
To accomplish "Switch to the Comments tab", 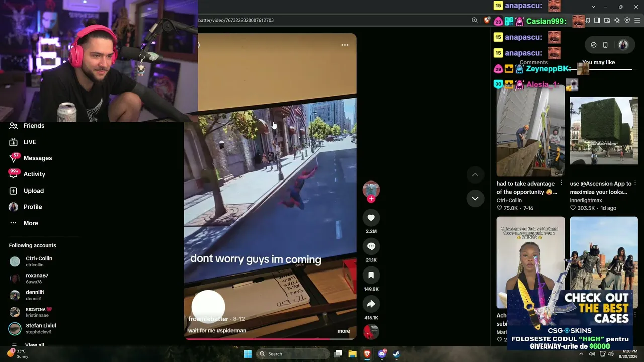I will (533, 63).
